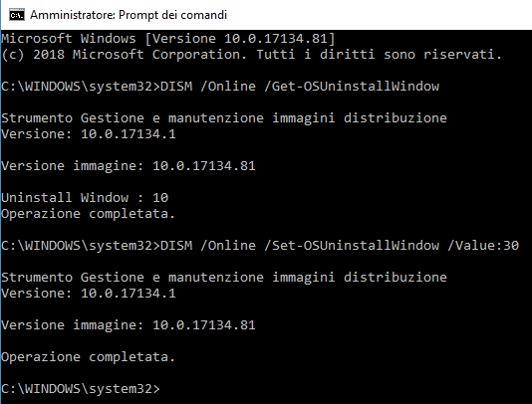Click the first Versione: 10.0.17134.1 line
This screenshot has height=404, width=532.
[x=89, y=134]
